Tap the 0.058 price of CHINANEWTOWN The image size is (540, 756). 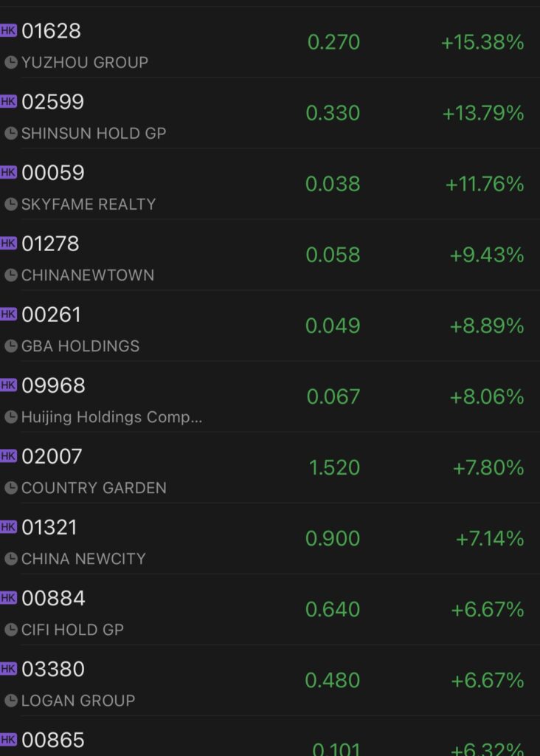click(333, 255)
